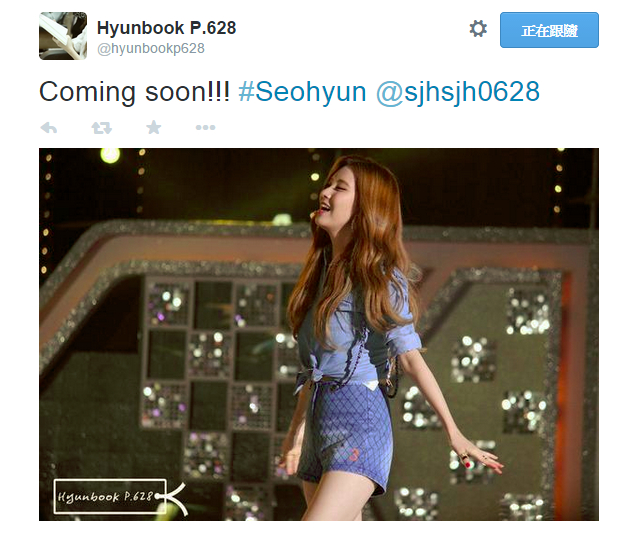Image resolution: width=639 pixels, height=543 pixels.
Task: Click the performer's outstretched hand
Action: click(x=479, y=456)
